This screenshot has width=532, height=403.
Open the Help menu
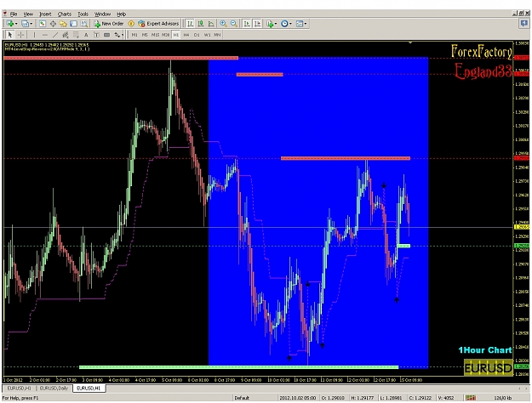(x=121, y=14)
